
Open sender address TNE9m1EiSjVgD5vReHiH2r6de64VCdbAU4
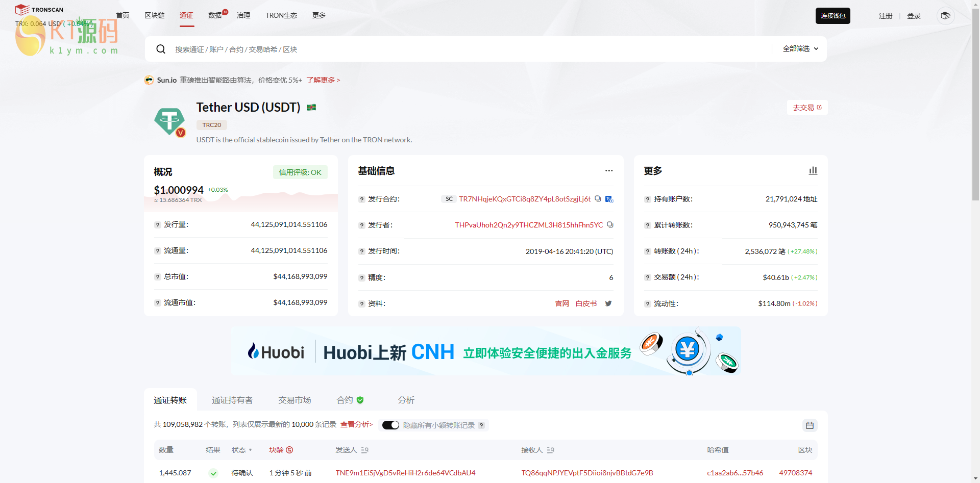click(405, 473)
